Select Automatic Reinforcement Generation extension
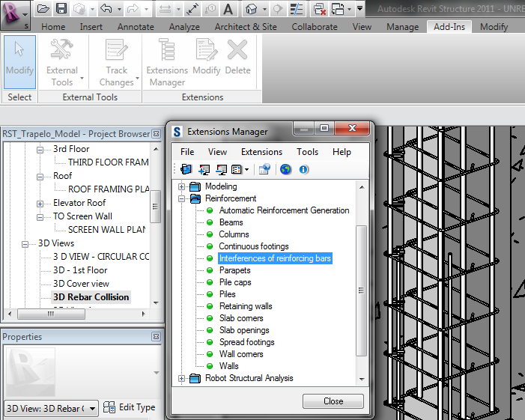The image size is (525, 420). [284, 210]
